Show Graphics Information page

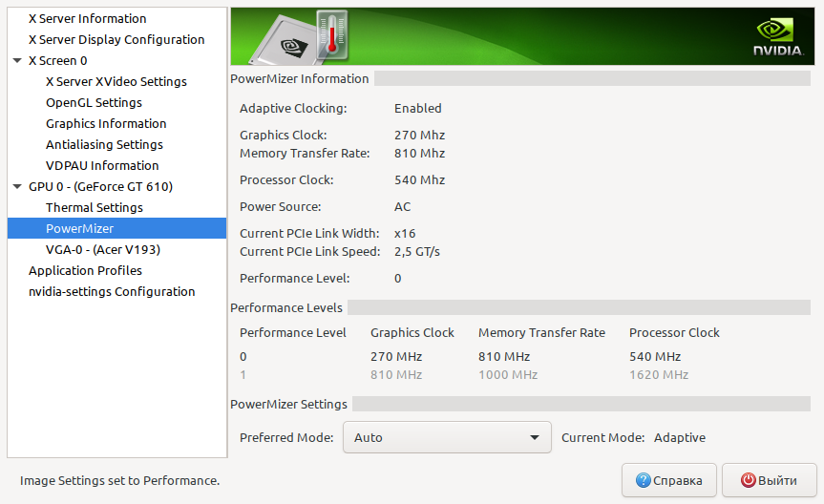(106, 123)
